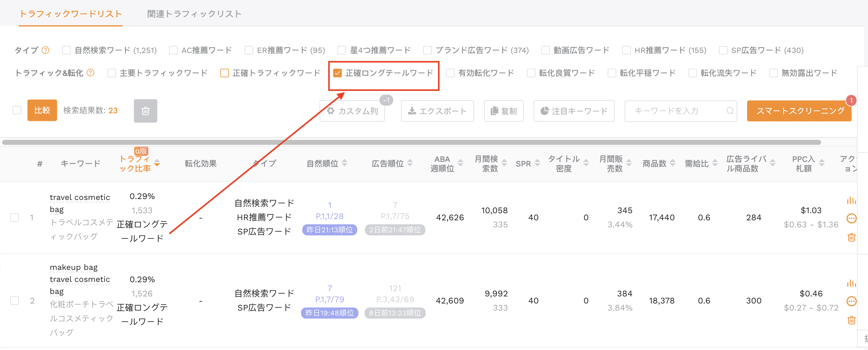Open row 2 natural rank P.1,7/79

click(x=329, y=299)
